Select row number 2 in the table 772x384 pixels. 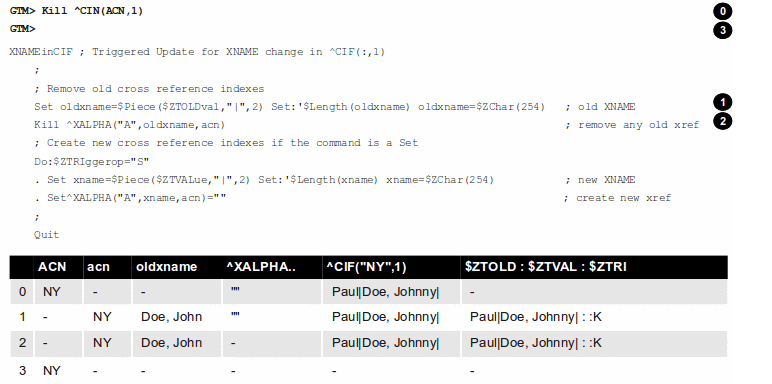pyautogui.click(x=368, y=343)
